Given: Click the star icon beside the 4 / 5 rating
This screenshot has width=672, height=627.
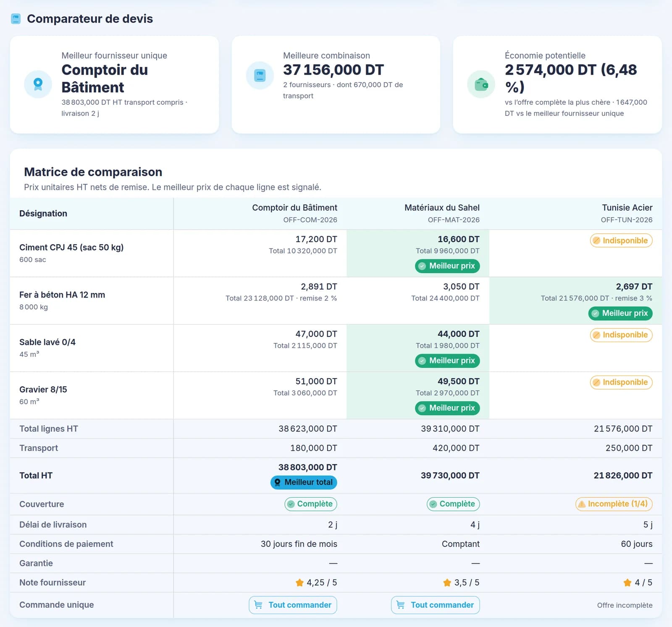Looking at the screenshot, I should [627, 583].
